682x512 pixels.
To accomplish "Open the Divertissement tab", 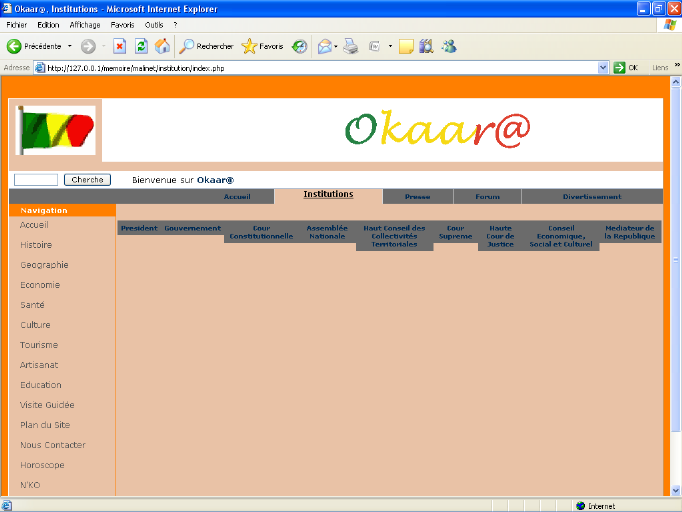I will coord(591,197).
